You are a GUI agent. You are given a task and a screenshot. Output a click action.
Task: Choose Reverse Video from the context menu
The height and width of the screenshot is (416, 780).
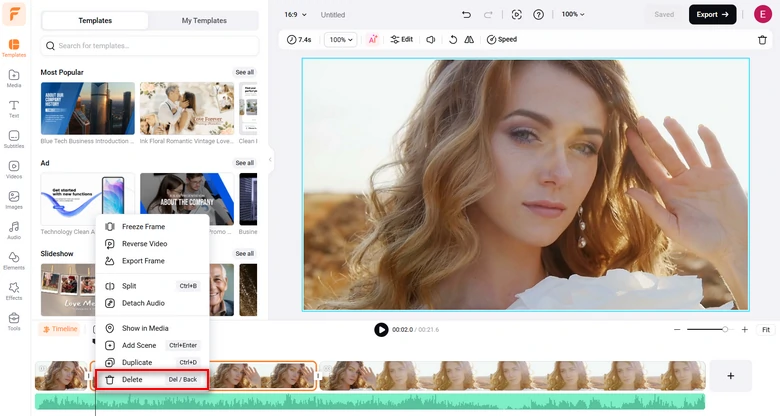(x=152, y=244)
